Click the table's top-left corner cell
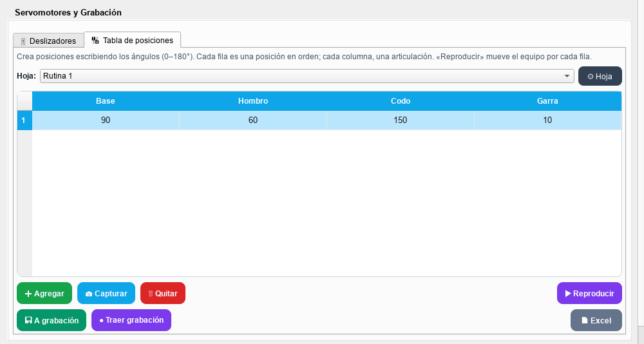The height and width of the screenshot is (344, 644). coord(24,101)
